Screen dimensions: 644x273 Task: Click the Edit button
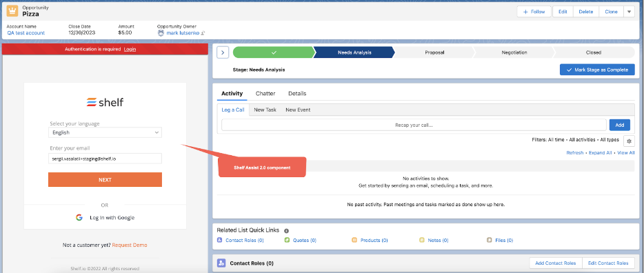coord(563,12)
